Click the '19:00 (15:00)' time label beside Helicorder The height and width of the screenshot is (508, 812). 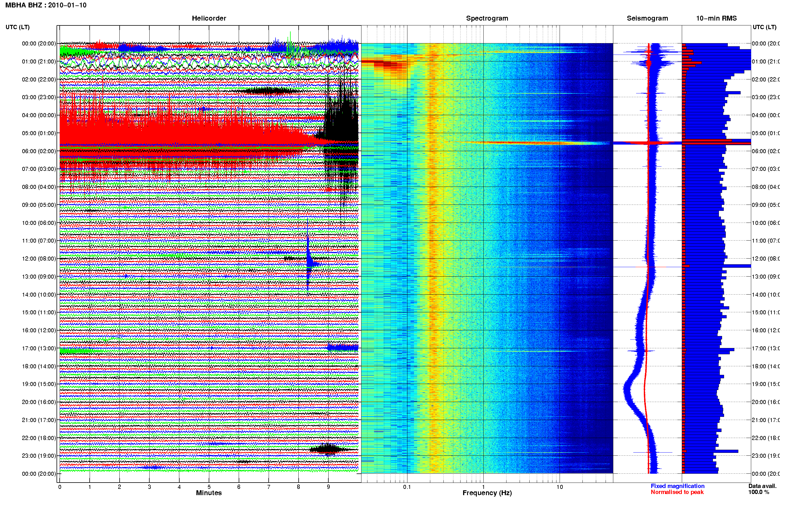coord(39,384)
